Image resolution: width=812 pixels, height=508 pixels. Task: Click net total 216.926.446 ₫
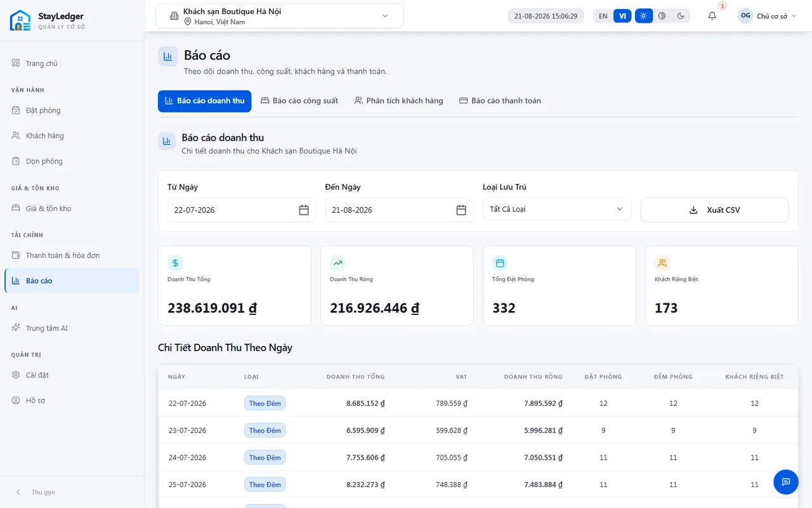[375, 309]
